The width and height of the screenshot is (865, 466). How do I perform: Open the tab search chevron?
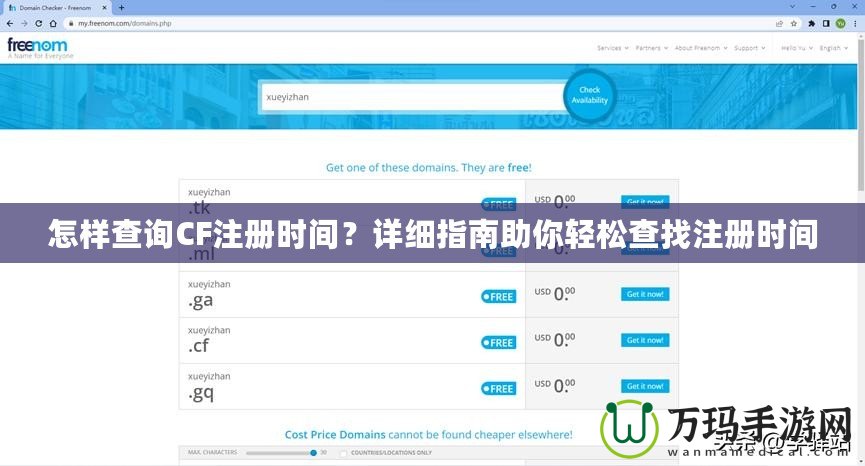(793, 7)
